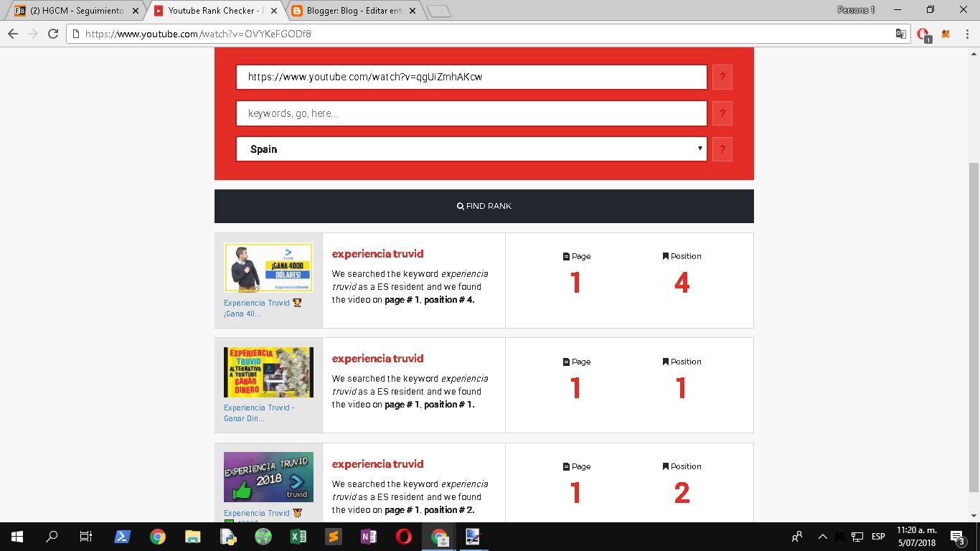Click the help icon beside the video URL field
This screenshot has width=980, height=551.
[722, 77]
